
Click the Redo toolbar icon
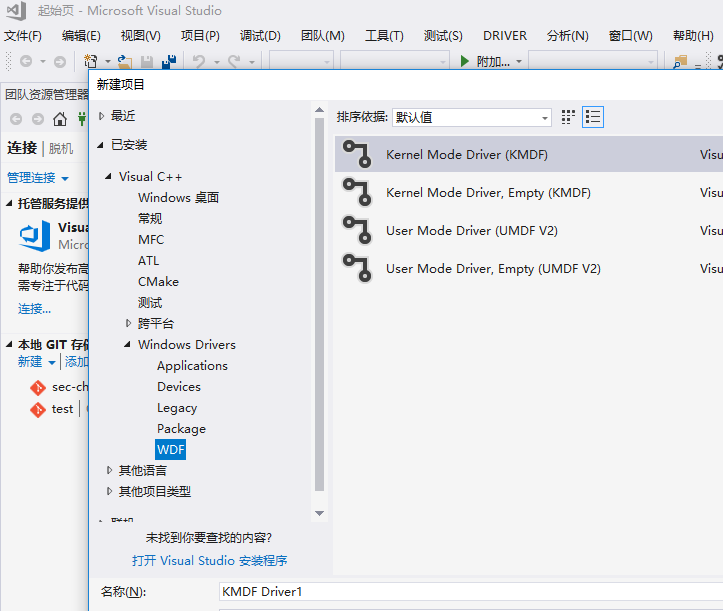(x=234, y=61)
